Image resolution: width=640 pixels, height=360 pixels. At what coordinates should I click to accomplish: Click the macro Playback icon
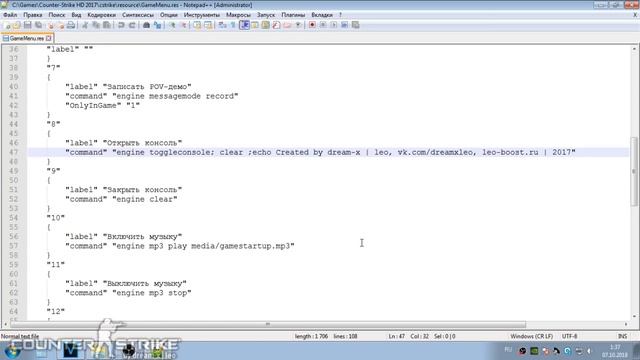coord(334,25)
